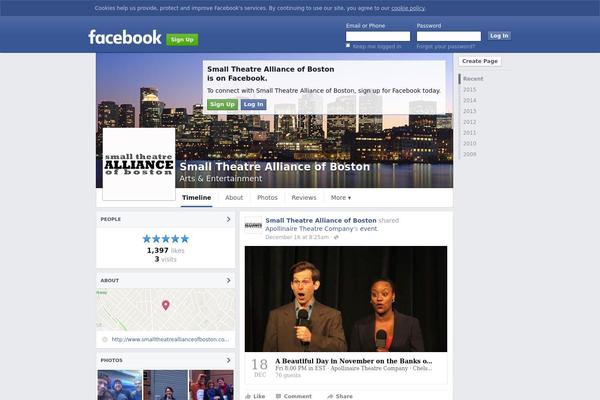This screenshot has height=400, width=600.
Task: Click the small page avatar beside the post
Action: (x=253, y=225)
